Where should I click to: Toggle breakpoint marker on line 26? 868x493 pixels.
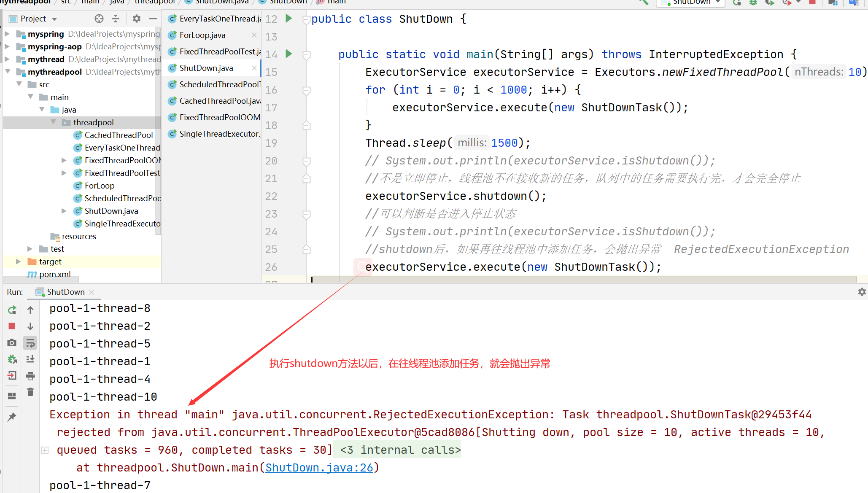point(362,267)
